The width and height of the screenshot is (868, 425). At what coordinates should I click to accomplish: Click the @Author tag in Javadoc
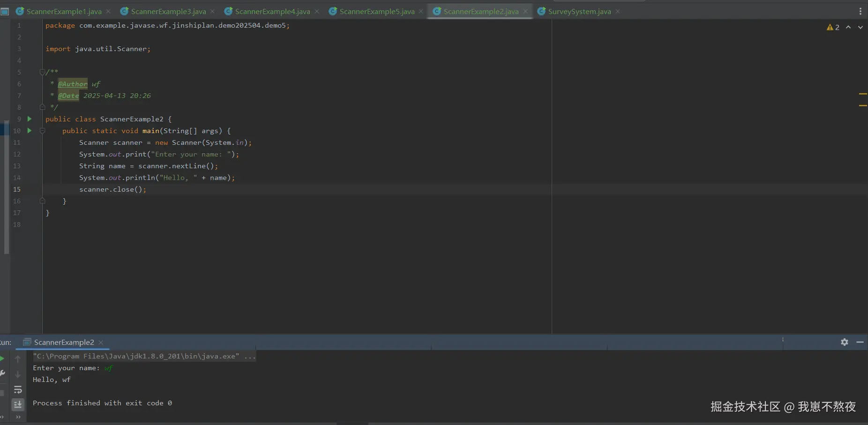(x=73, y=84)
